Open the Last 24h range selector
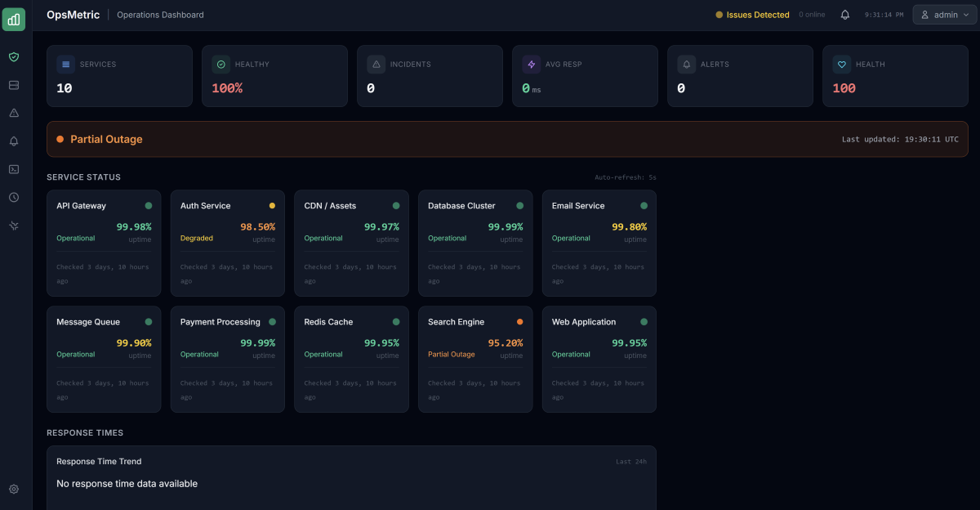980x510 pixels. click(630, 460)
